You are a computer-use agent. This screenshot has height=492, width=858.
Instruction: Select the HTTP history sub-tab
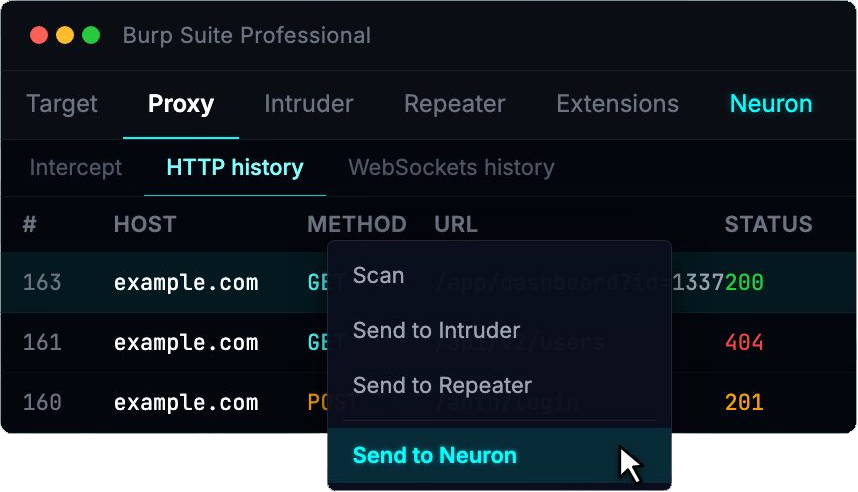[235, 167]
